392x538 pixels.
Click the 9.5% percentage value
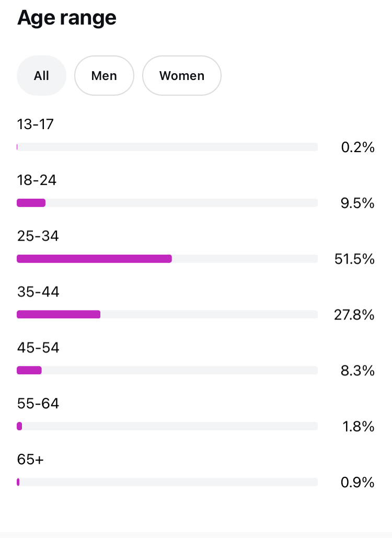358,203
